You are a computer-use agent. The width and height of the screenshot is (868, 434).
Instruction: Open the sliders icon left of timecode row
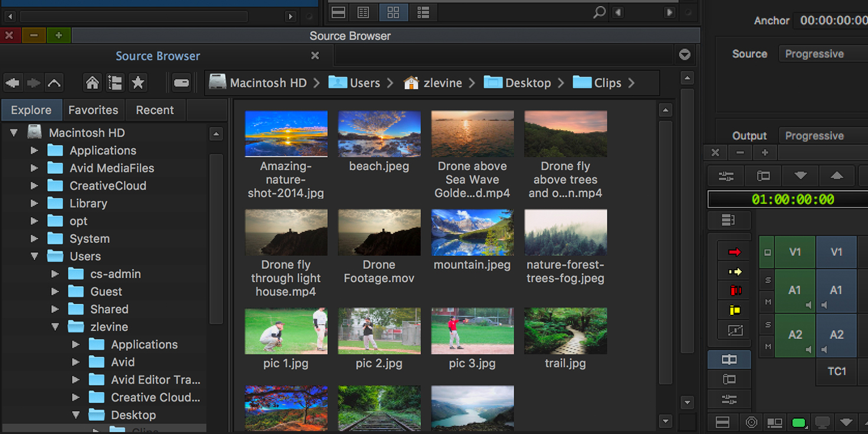pyautogui.click(x=726, y=176)
